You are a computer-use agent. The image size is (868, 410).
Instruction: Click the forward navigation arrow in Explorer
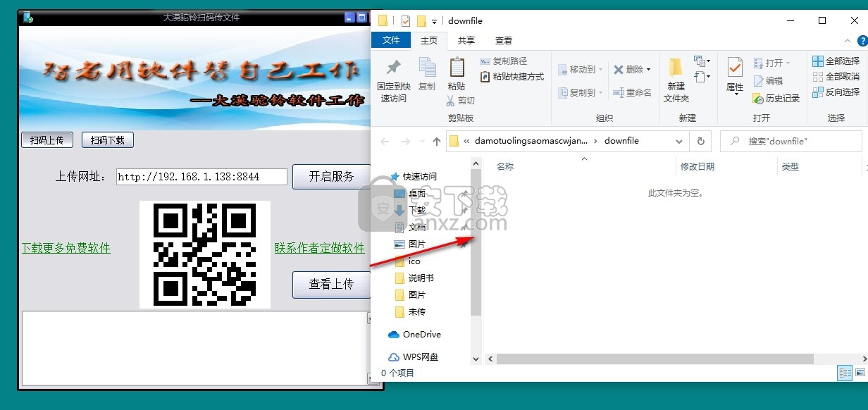(406, 141)
